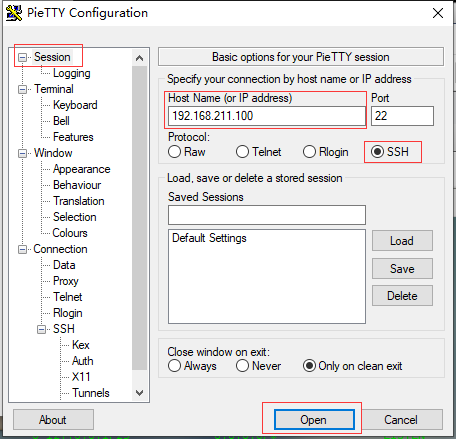Open the Telnet item in category tree
Image resolution: width=456 pixels, height=439 pixels.
coord(68,297)
